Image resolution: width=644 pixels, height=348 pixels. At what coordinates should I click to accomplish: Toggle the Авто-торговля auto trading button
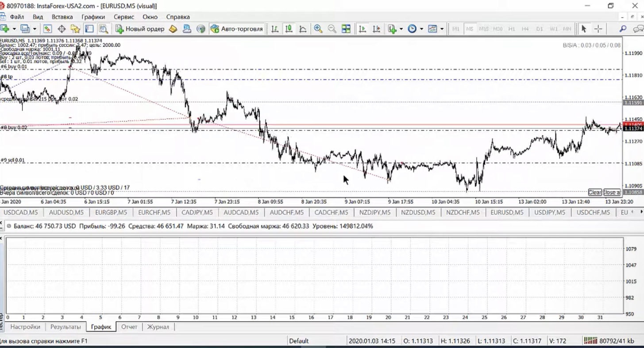(x=237, y=29)
